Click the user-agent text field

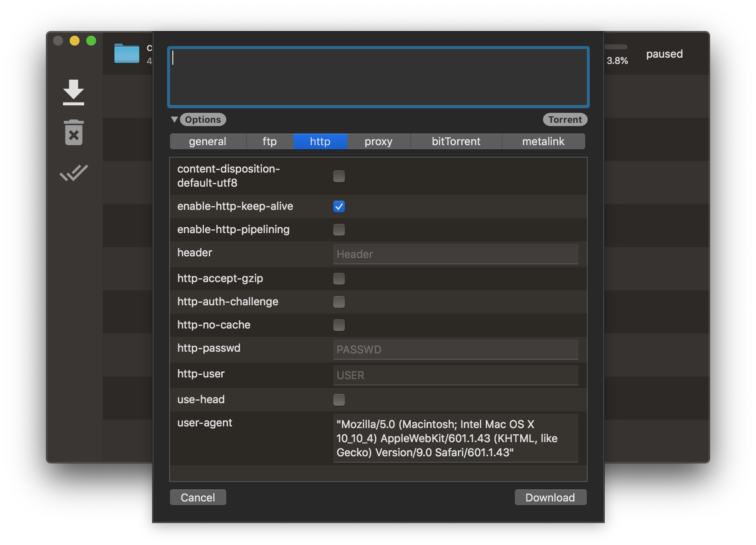coord(456,438)
